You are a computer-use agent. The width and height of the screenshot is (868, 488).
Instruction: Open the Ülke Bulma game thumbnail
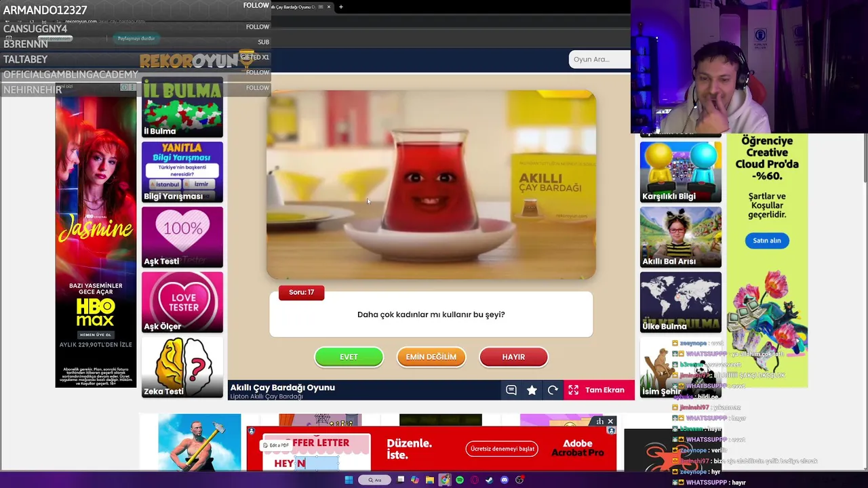coord(681,302)
